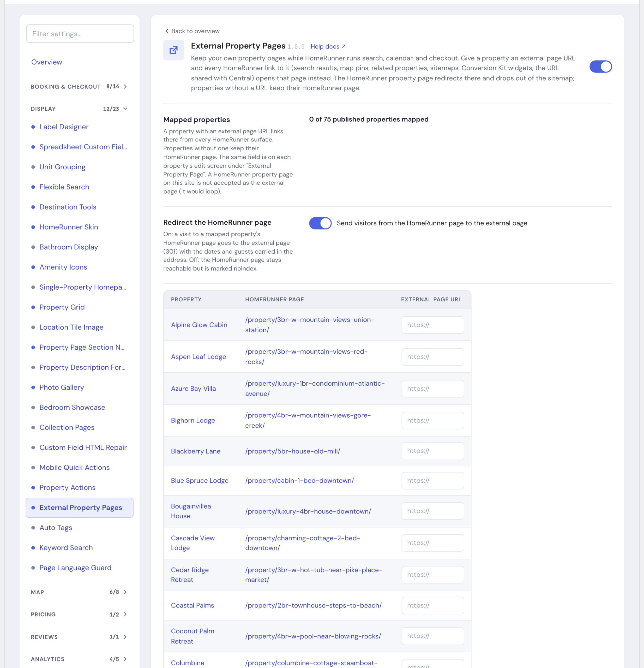Open the Overview settings page
This screenshot has height=668, width=644.
(x=47, y=62)
